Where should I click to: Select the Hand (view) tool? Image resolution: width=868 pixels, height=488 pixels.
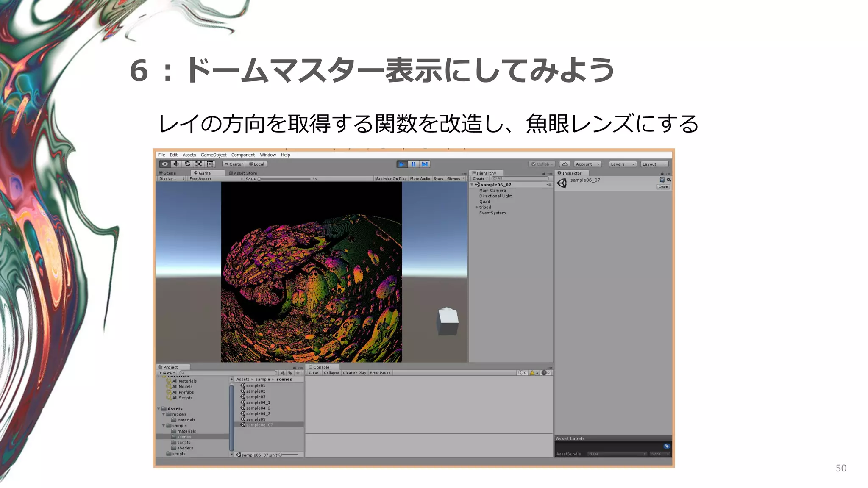(x=165, y=164)
